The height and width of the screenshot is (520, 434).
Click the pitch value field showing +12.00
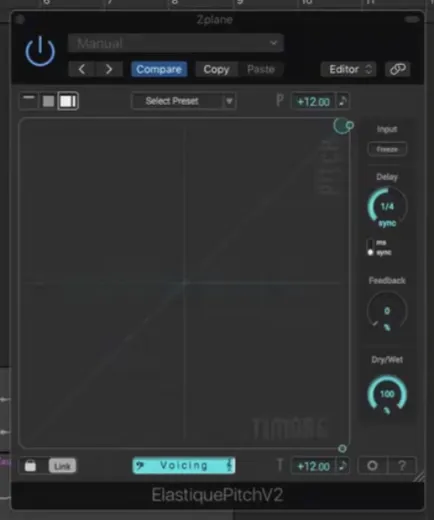pos(313,101)
